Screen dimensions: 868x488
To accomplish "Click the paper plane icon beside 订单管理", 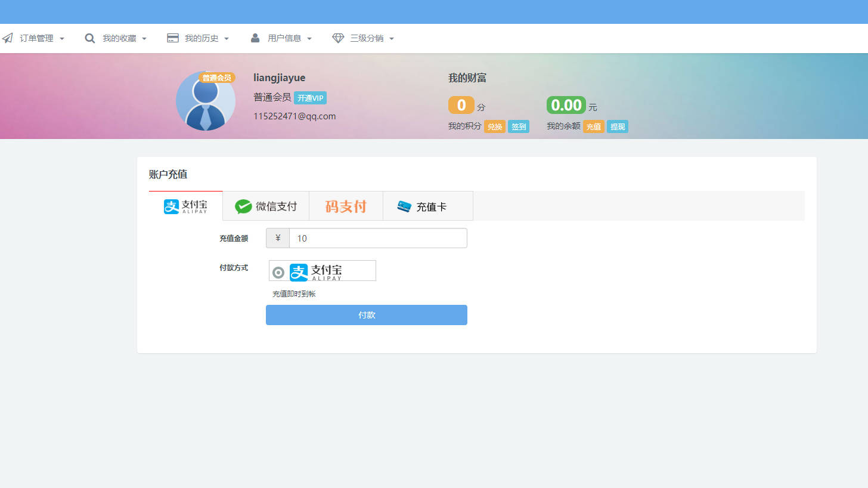I will pyautogui.click(x=7, y=38).
